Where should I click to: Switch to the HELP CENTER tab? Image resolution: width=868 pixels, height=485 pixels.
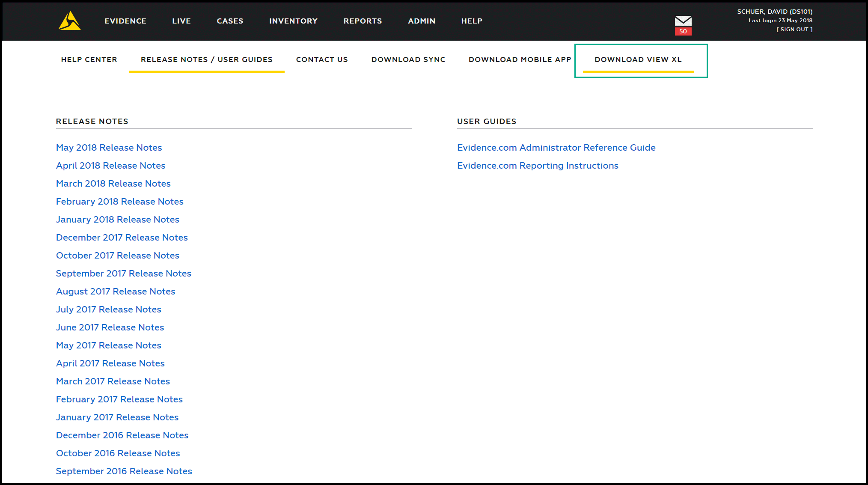click(x=89, y=60)
